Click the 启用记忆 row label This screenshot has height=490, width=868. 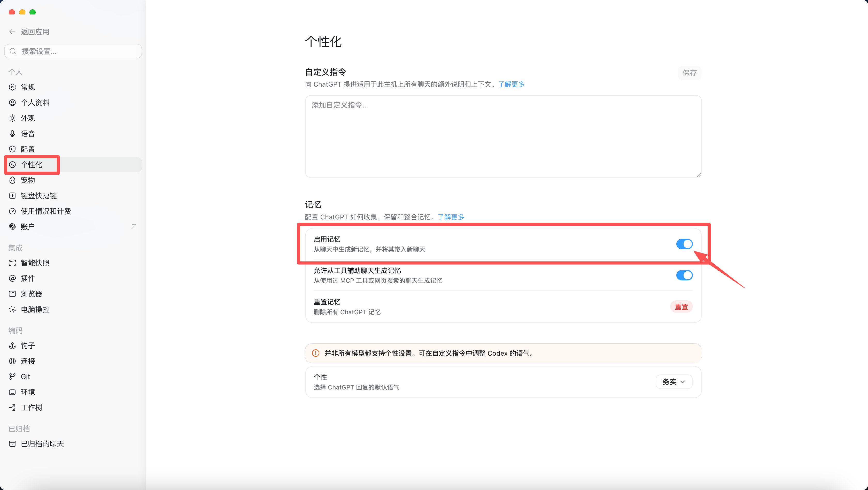pos(327,239)
